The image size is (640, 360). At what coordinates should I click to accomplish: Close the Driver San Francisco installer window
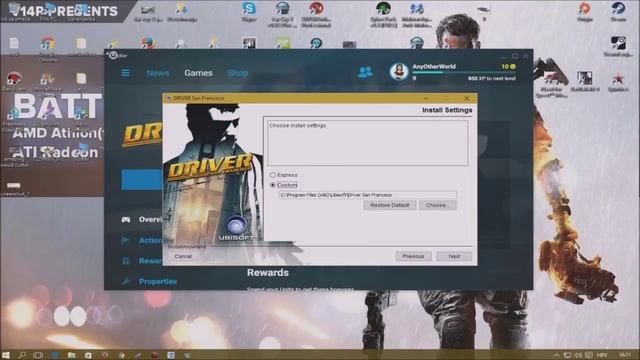(467, 98)
